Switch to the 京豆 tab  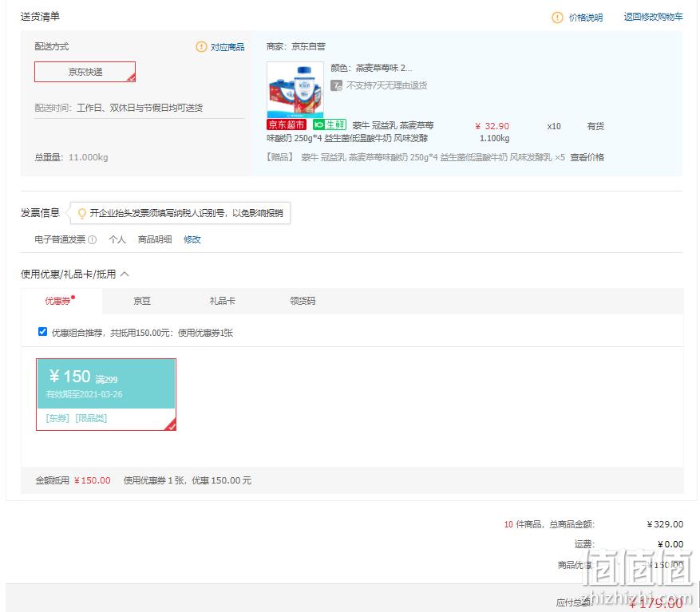[142, 301]
